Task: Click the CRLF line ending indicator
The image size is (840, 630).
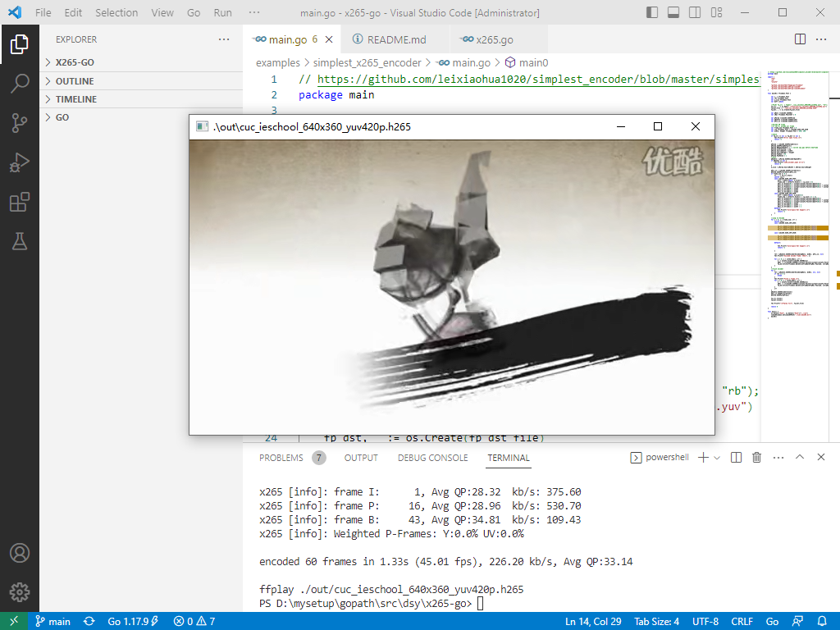Action: pos(742,622)
